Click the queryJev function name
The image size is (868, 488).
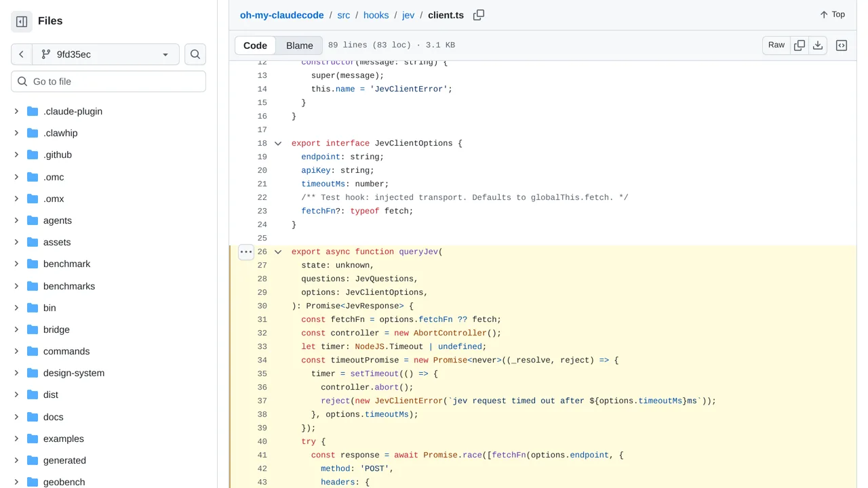418,251
